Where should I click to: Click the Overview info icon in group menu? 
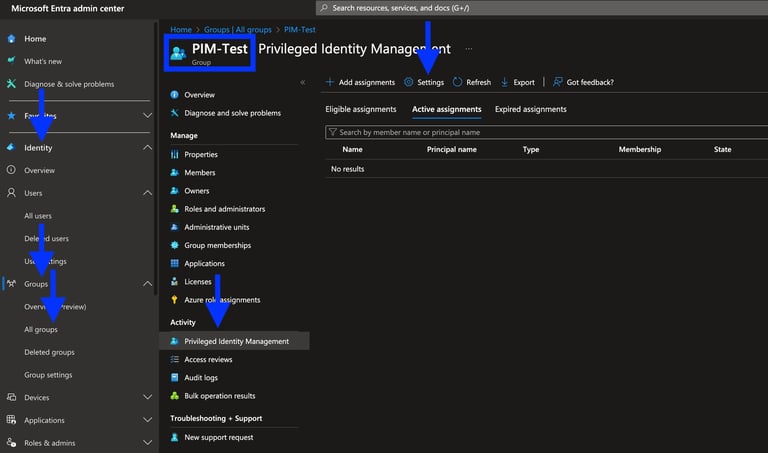pyautogui.click(x=174, y=95)
